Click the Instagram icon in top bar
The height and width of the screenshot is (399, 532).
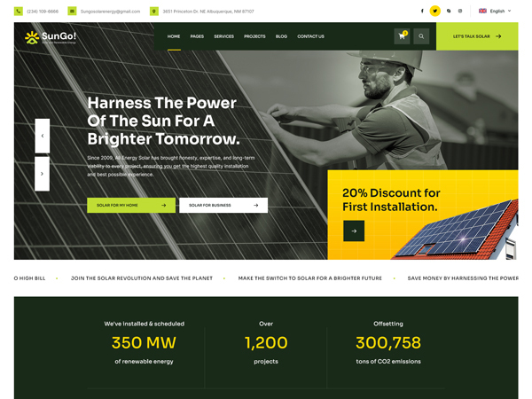460,11
